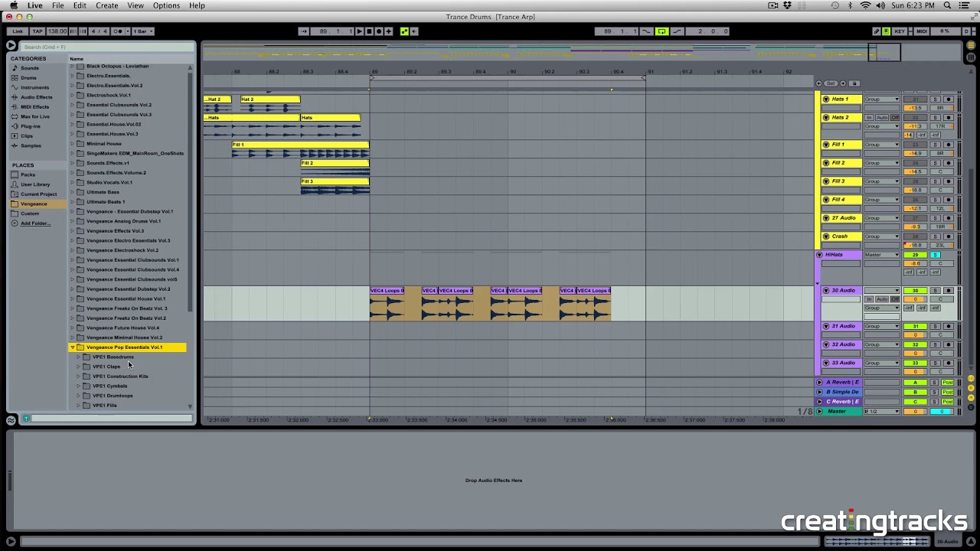Fold the HiHats group track
The width and height of the screenshot is (980, 551).
click(819, 255)
